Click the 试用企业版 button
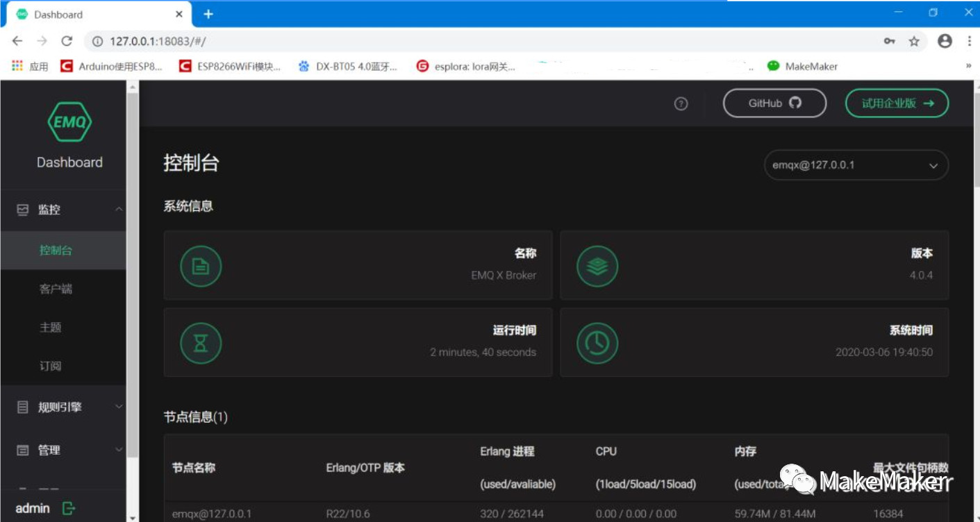Image resolution: width=980 pixels, height=522 pixels. pos(896,103)
